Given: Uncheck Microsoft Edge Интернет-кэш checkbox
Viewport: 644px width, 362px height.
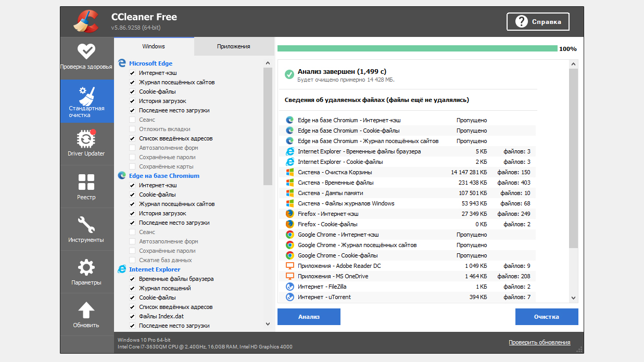Looking at the screenshot, I should [132, 73].
